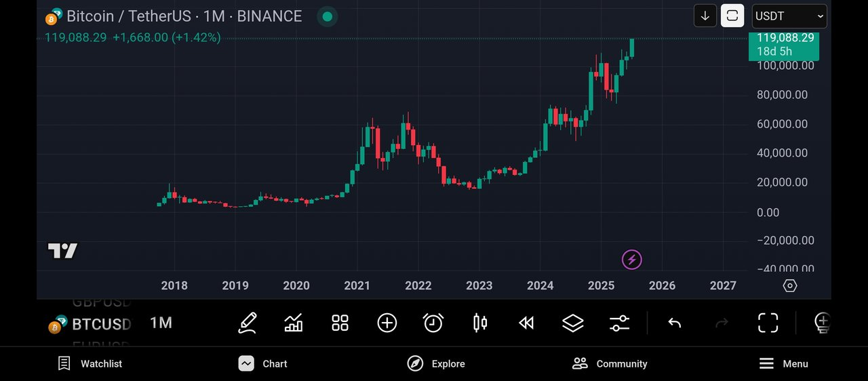Screen dimensions: 868x381
Task: Click the latest green candle at top
Action: tap(632, 47)
